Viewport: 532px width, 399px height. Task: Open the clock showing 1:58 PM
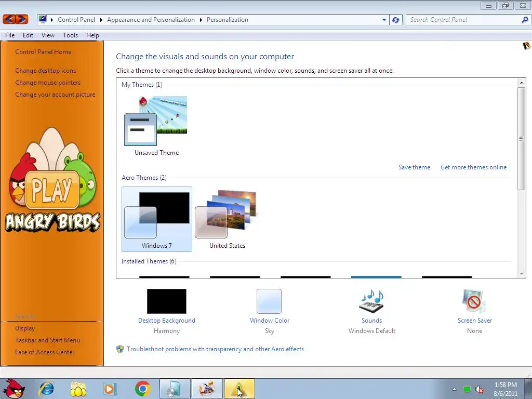pyautogui.click(x=506, y=389)
